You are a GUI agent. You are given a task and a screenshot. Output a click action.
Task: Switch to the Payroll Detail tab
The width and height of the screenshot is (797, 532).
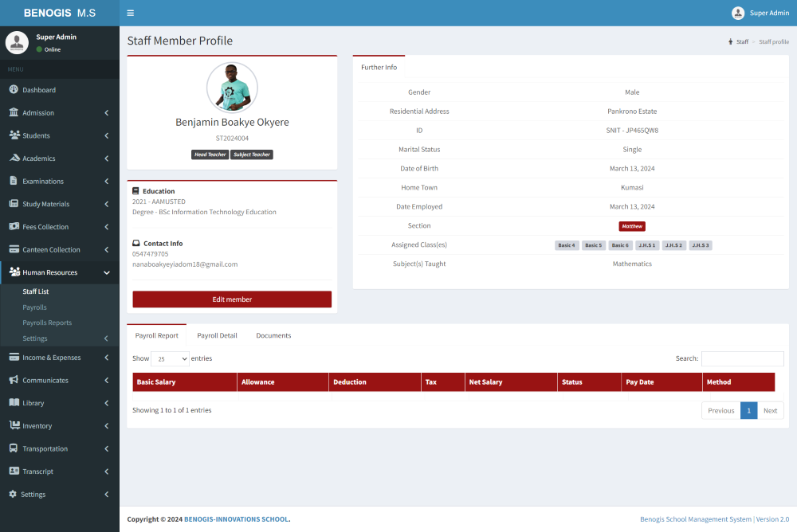click(x=217, y=335)
